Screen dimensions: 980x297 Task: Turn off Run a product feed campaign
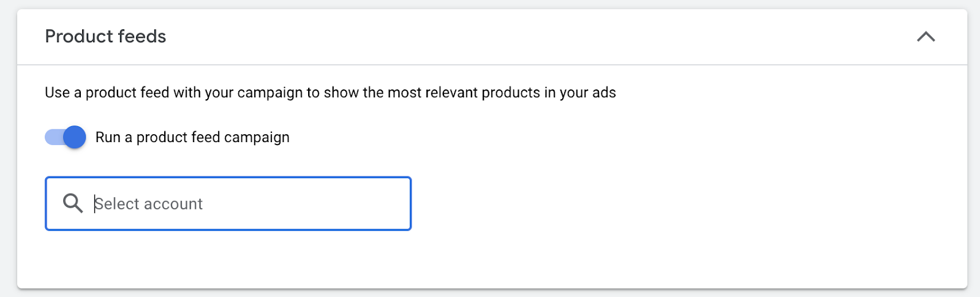coord(65,137)
